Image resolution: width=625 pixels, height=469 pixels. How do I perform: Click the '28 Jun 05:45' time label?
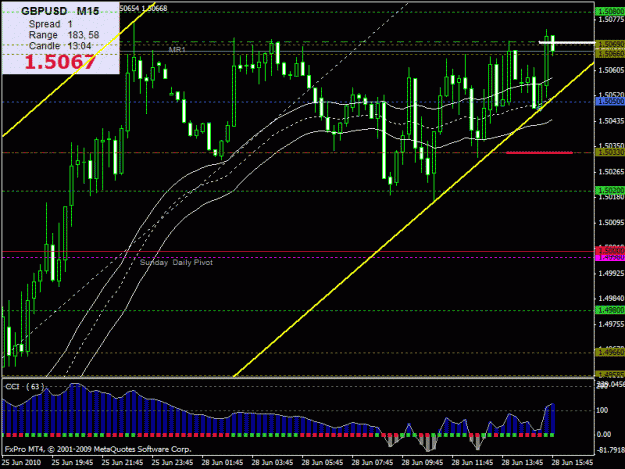click(322, 462)
